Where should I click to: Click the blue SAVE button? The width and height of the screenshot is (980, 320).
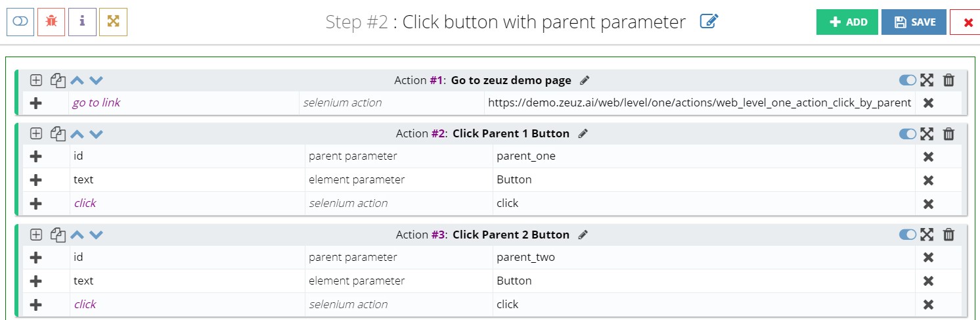click(x=914, y=22)
